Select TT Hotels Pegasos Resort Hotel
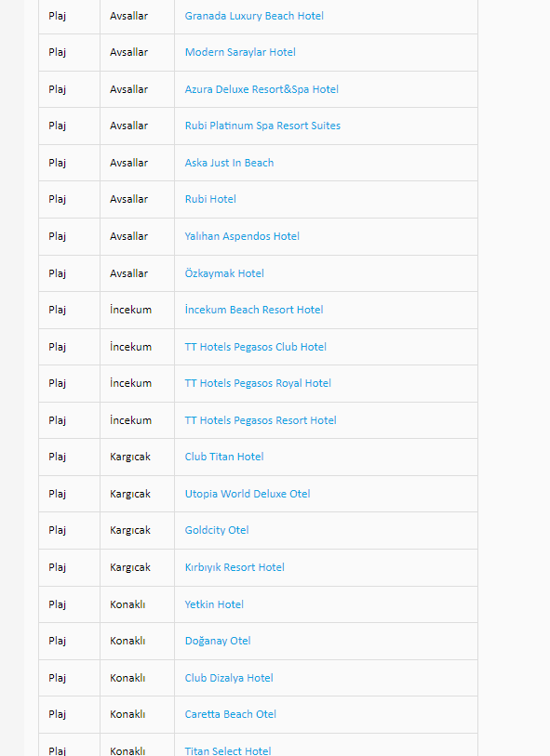This screenshot has height=756, width=550. (x=261, y=420)
